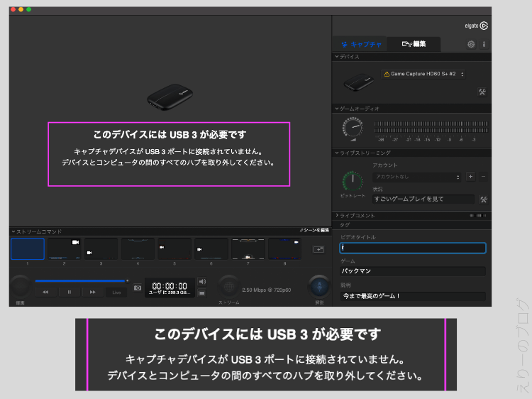Switch to the キャプチャ tab

pos(360,44)
